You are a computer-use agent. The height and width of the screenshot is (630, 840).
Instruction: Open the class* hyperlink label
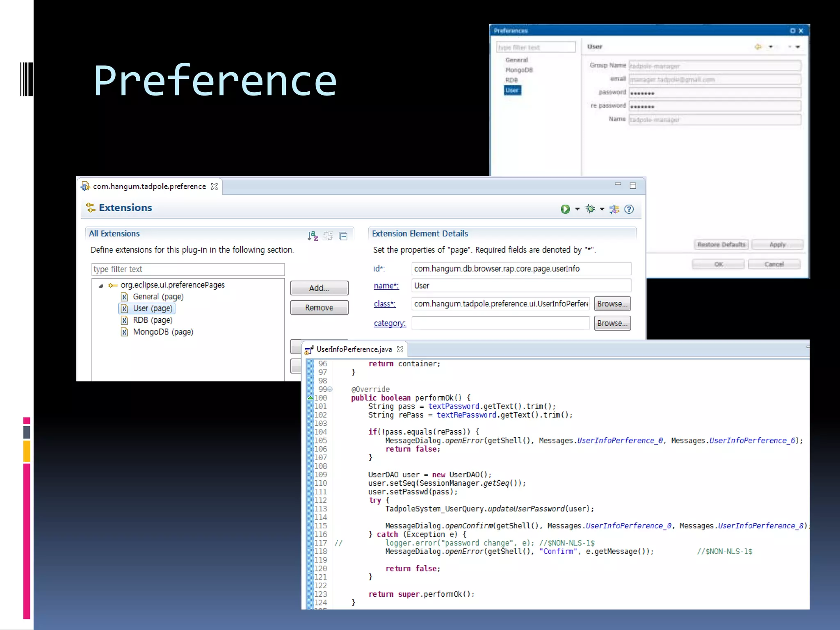pos(384,304)
